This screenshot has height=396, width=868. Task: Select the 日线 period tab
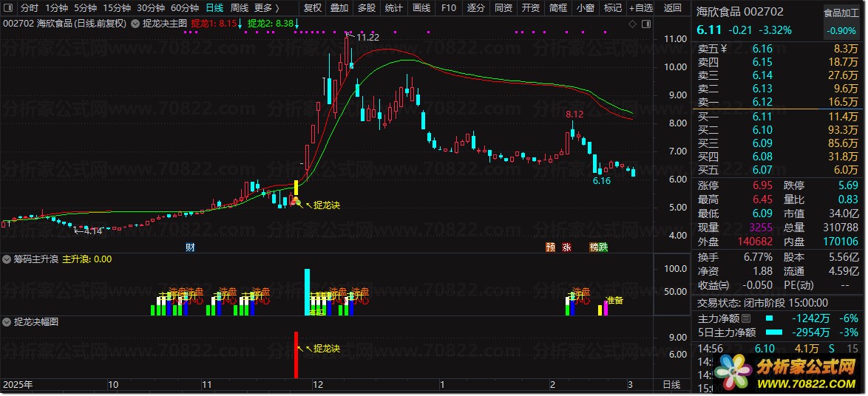click(x=214, y=7)
